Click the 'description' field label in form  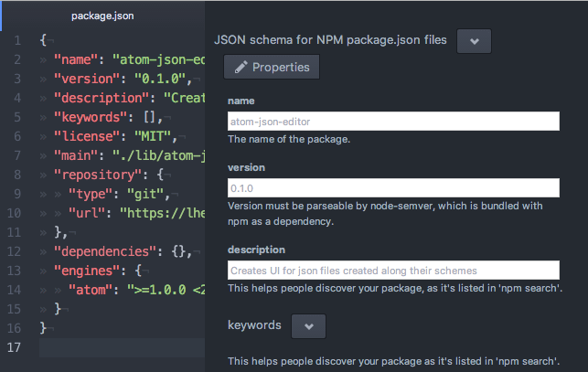257,249
